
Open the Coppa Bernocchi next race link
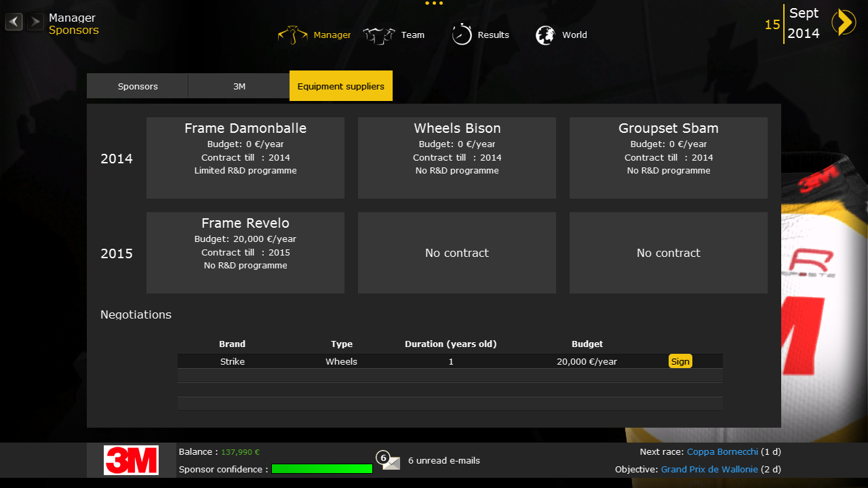[x=722, y=451]
